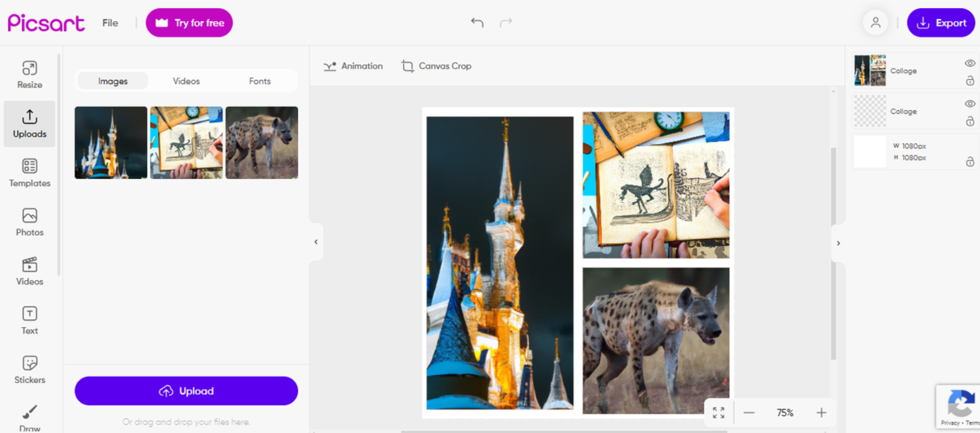Zoom in with the plus control
This screenshot has width=980, height=433.
click(x=821, y=412)
